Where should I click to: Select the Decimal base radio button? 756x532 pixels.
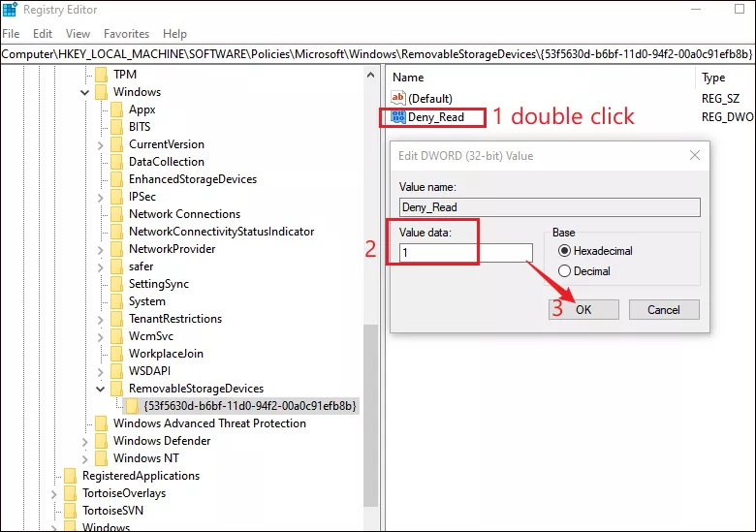pyautogui.click(x=564, y=270)
